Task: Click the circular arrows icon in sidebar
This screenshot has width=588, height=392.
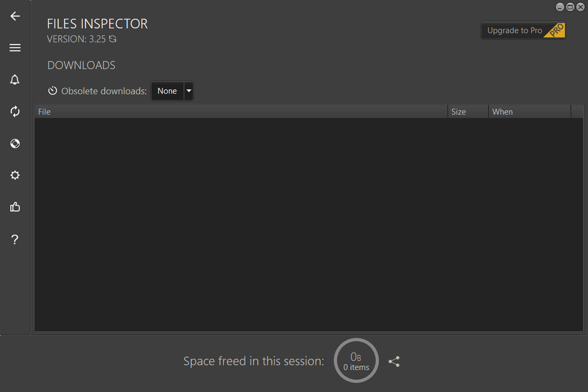Action: pos(15,112)
